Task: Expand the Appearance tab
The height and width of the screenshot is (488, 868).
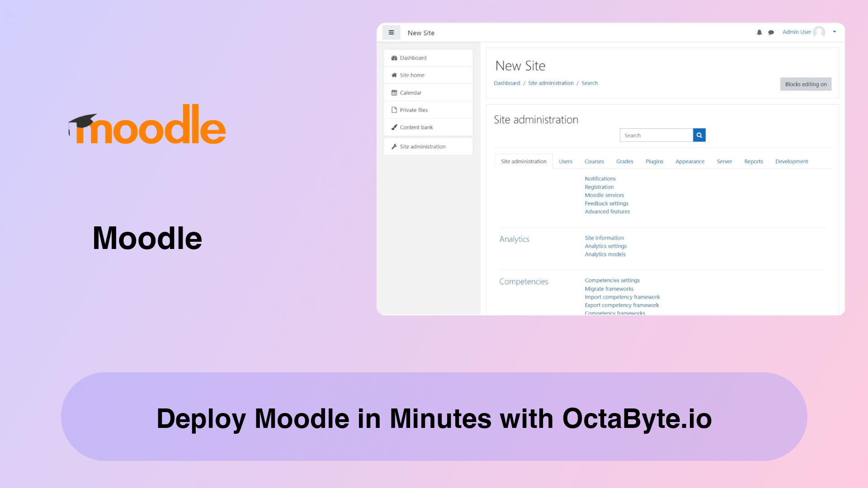Action: click(690, 161)
